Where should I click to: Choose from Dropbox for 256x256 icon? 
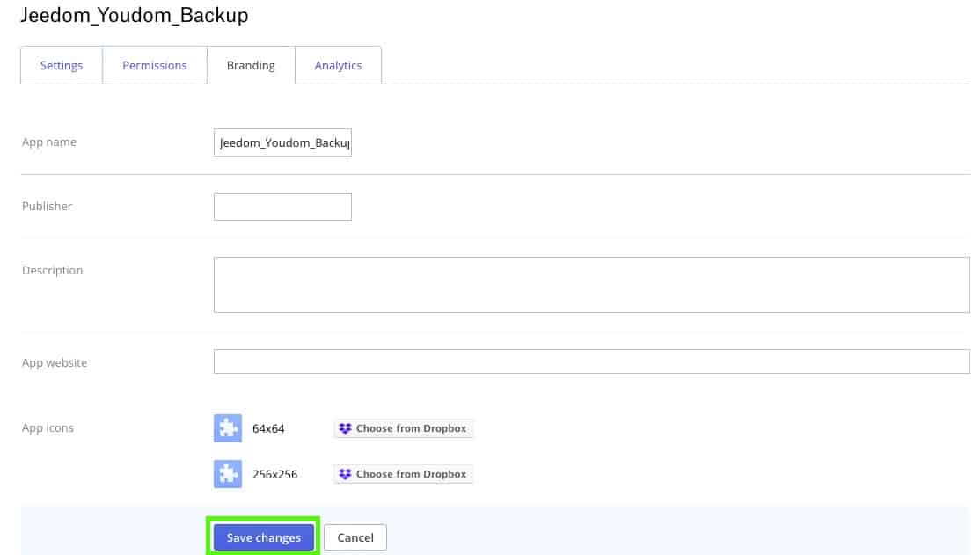(x=403, y=474)
